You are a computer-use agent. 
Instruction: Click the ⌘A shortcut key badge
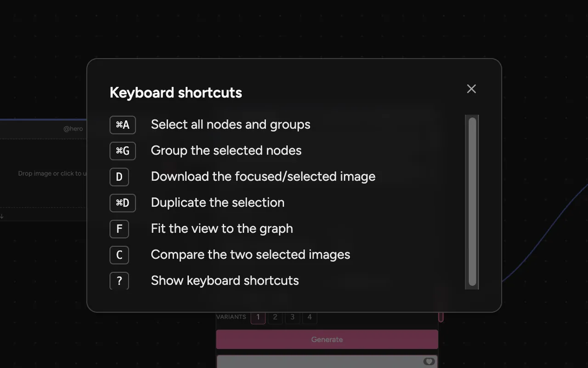coord(123,125)
